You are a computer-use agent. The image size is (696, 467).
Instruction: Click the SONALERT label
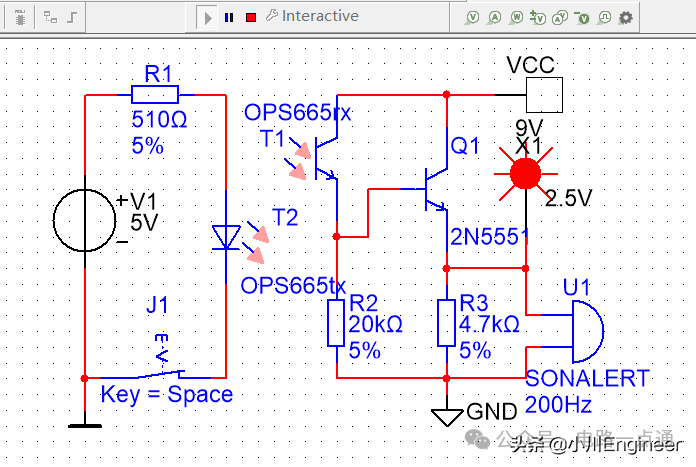pyautogui.click(x=588, y=378)
